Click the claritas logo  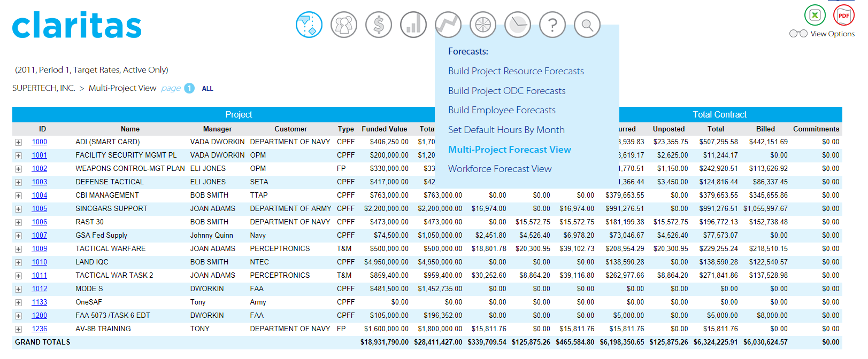pyautogui.click(x=77, y=25)
